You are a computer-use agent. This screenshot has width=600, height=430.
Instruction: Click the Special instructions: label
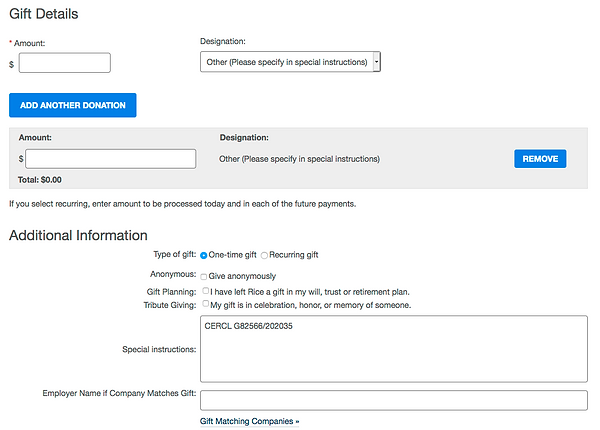(159, 349)
